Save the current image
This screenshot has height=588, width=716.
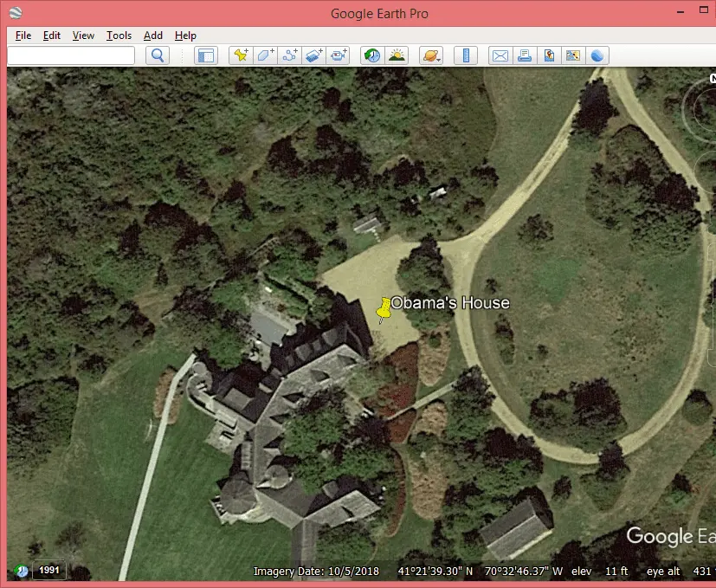pos(549,55)
